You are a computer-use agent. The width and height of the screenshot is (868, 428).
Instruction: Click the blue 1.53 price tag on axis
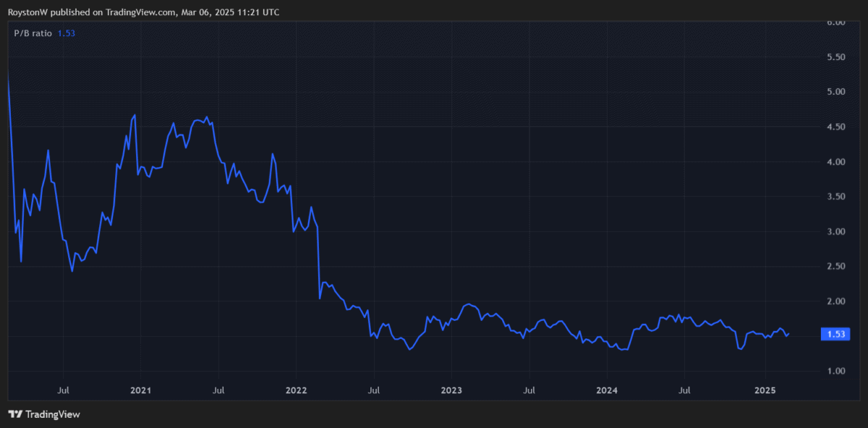(x=835, y=334)
